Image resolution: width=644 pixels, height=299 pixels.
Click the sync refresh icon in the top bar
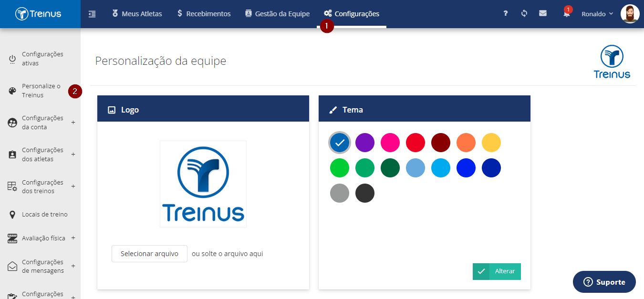(x=524, y=13)
